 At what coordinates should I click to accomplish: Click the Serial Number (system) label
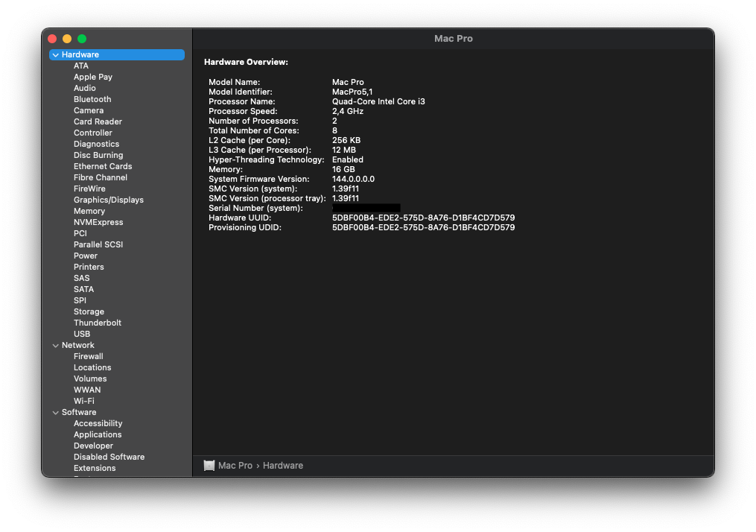(x=255, y=208)
